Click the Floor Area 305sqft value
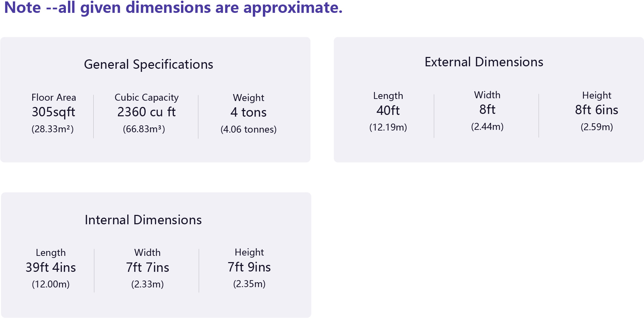This screenshot has width=644, height=318. click(53, 112)
